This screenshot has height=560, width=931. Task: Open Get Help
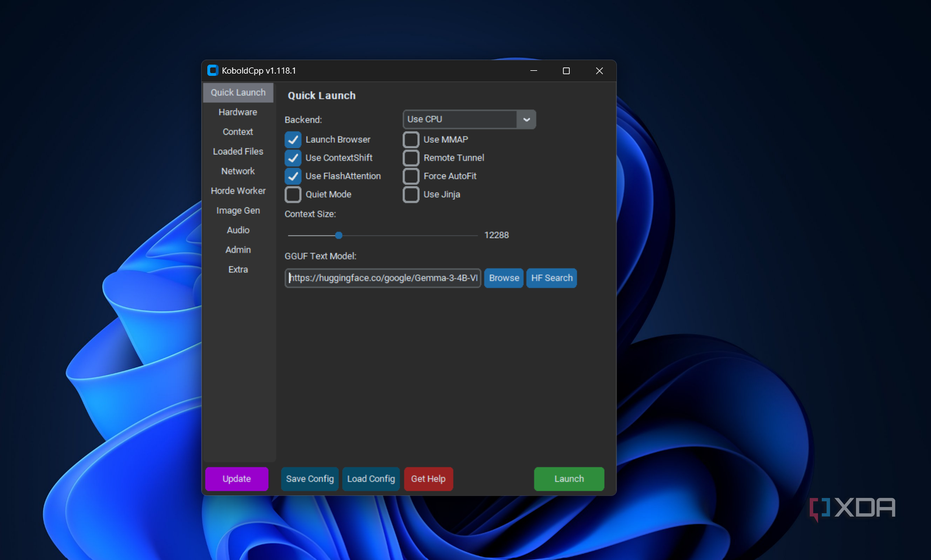pyautogui.click(x=428, y=479)
